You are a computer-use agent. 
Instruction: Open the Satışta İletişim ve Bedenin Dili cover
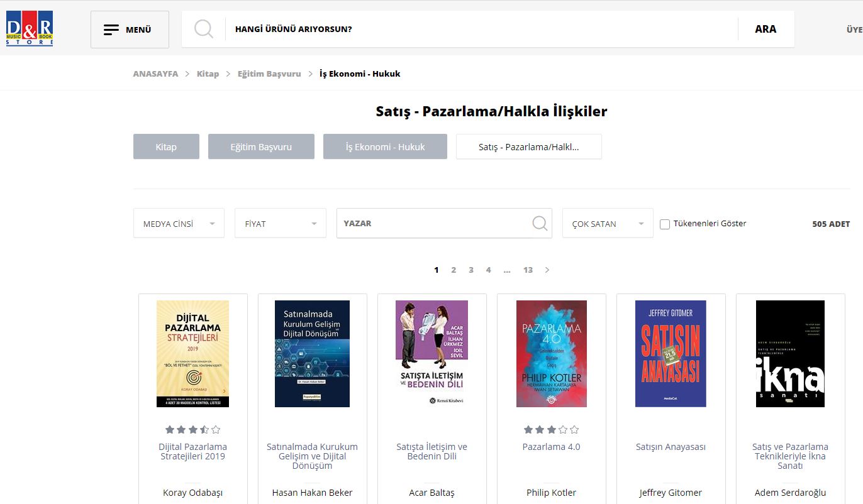(x=431, y=353)
